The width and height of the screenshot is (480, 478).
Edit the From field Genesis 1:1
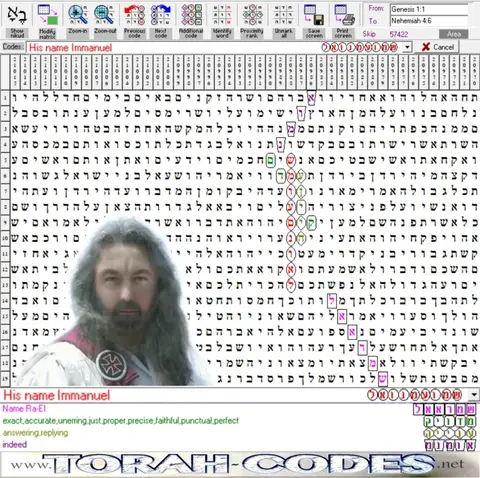coord(429,9)
